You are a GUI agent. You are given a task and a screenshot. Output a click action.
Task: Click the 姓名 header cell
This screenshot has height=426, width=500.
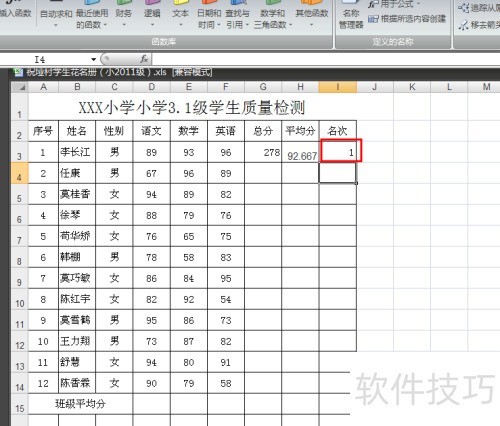pos(77,131)
